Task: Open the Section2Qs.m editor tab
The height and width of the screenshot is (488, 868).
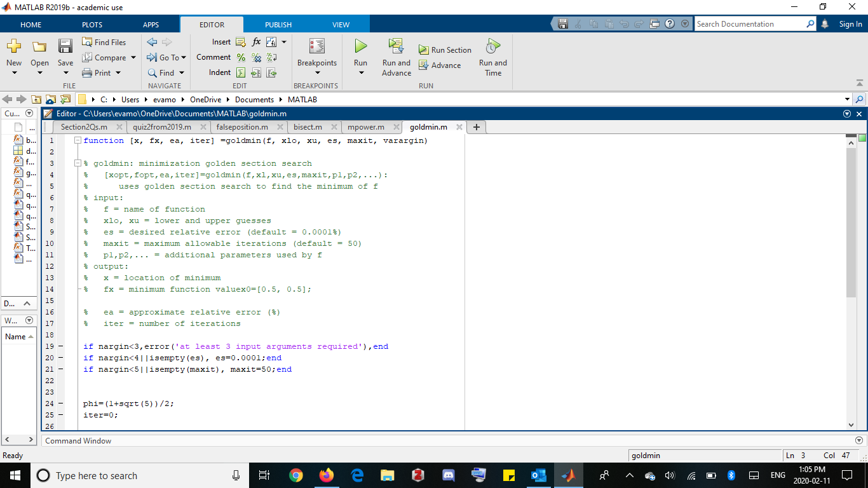Action: (84, 127)
